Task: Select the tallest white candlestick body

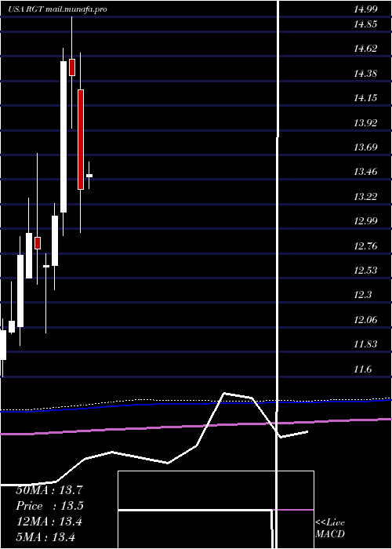Action: point(64,137)
